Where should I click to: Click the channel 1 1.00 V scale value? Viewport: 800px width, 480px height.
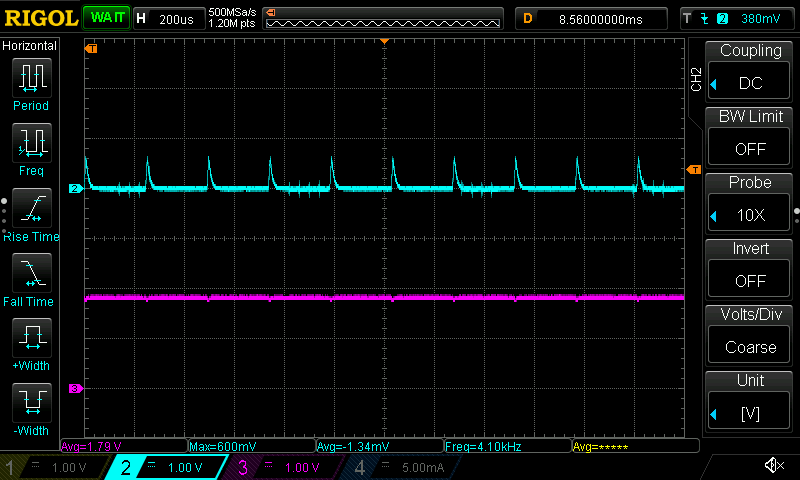coord(69,467)
